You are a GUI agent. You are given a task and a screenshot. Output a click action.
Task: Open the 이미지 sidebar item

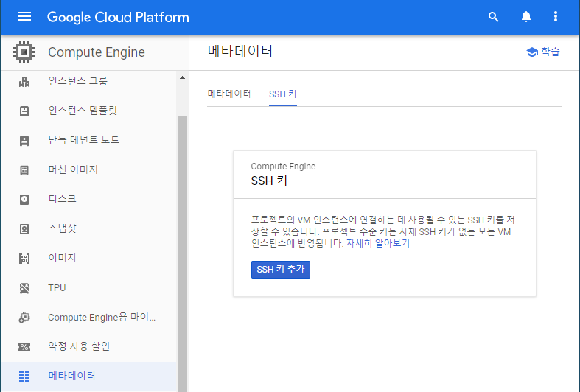pos(88,258)
